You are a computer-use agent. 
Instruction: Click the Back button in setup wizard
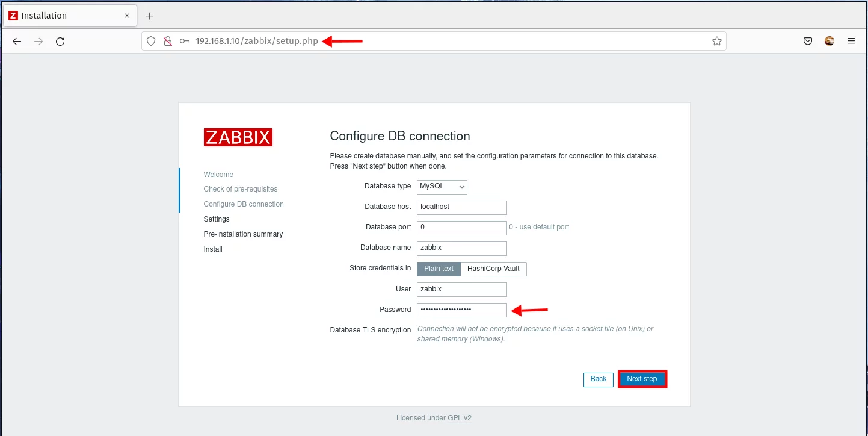click(x=599, y=379)
